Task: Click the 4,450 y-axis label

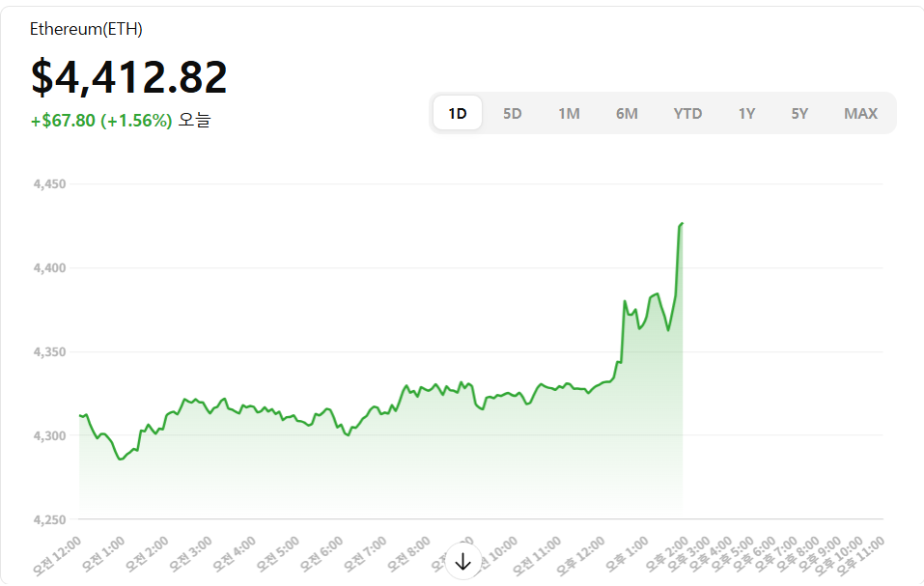Action: click(49, 184)
